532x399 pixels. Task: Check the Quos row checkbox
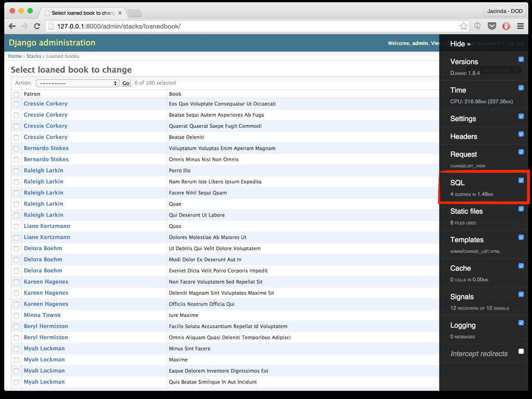click(x=16, y=227)
